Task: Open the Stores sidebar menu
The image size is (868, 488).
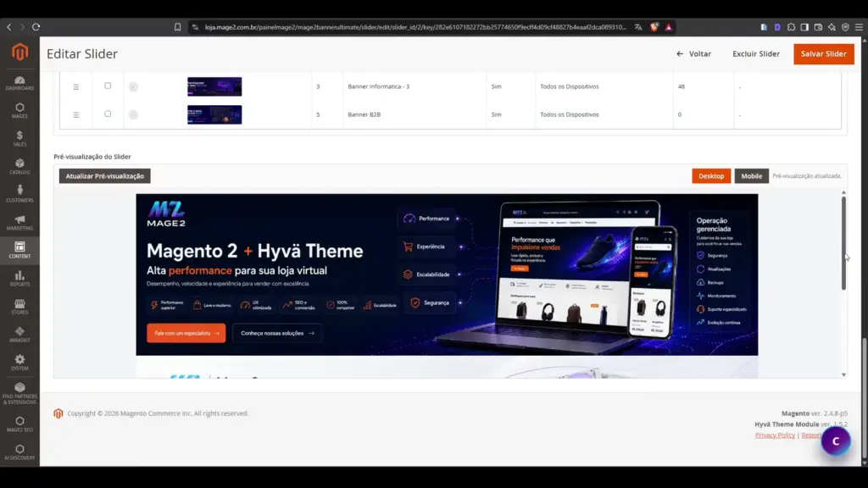Action: (19, 307)
